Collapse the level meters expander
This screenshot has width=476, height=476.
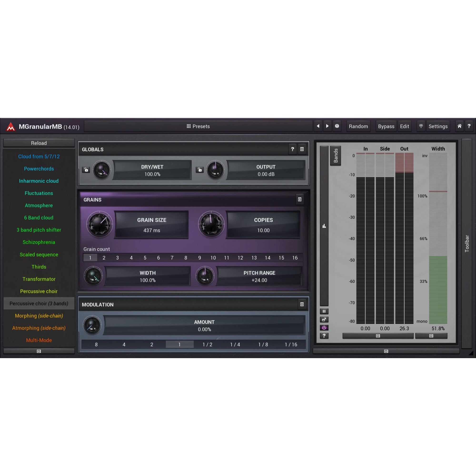(x=378, y=336)
